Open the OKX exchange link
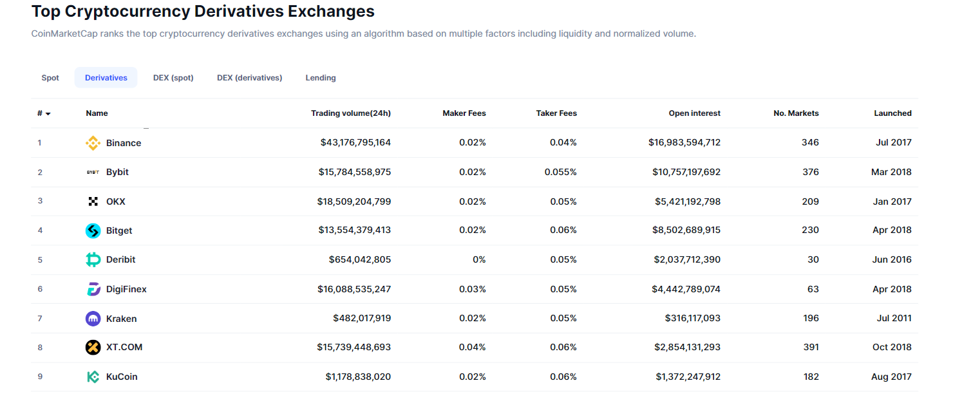This screenshot has width=980, height=394. (x=116, y=202)
